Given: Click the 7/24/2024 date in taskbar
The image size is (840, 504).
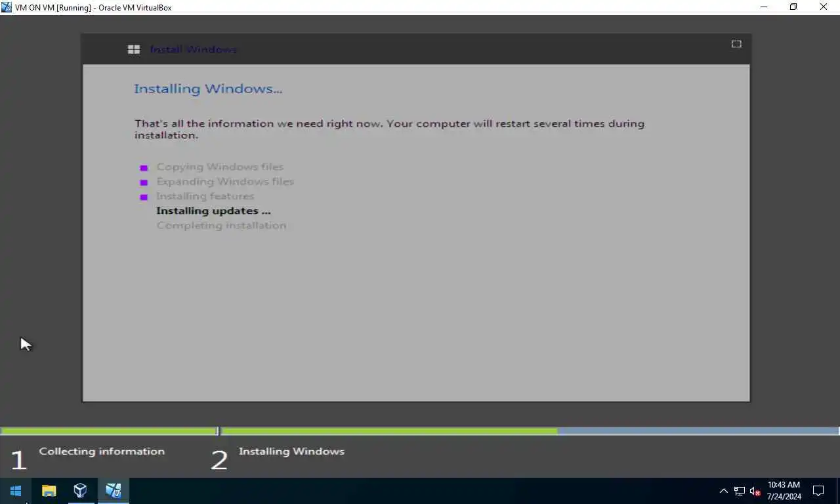Looking at the screenshot, I should pos(784,497).
